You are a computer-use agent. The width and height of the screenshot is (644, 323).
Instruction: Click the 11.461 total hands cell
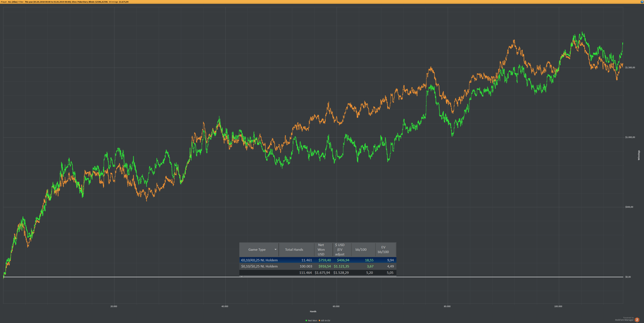pyautogui.click(x=307, y=260)
